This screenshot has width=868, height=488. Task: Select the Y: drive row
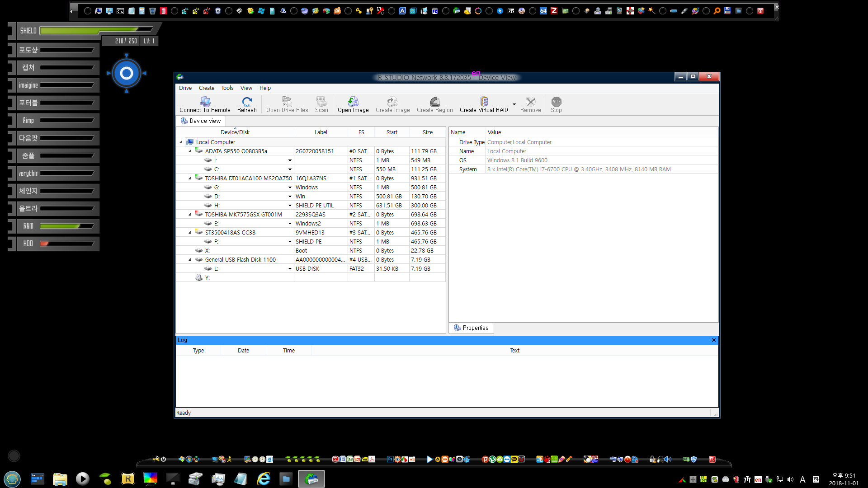click(x=311, y=278)
